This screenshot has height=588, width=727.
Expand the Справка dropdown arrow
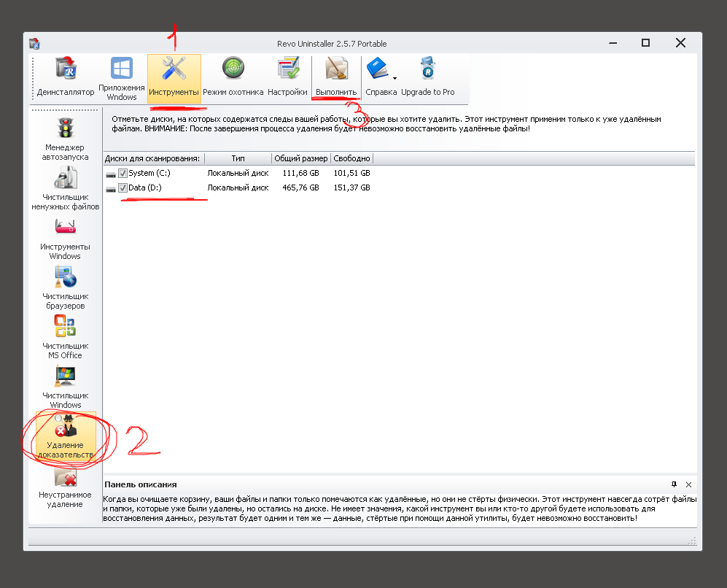tap(395, 78)
